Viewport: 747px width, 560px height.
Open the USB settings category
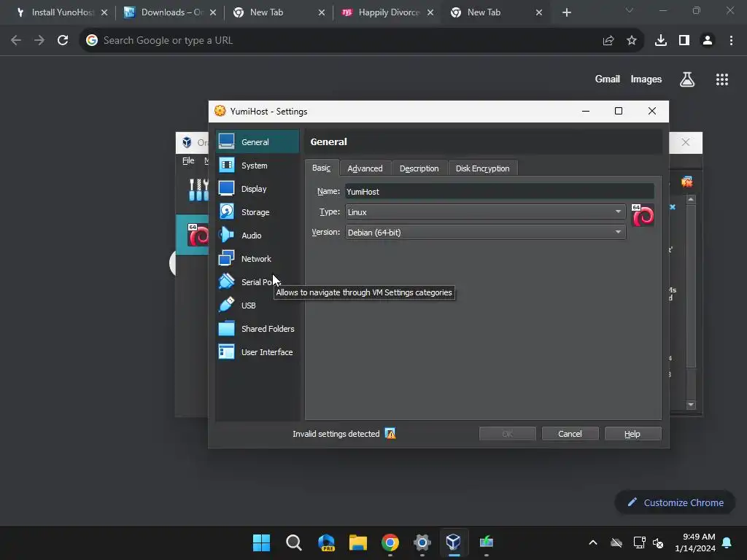click(x=258, y=306)
